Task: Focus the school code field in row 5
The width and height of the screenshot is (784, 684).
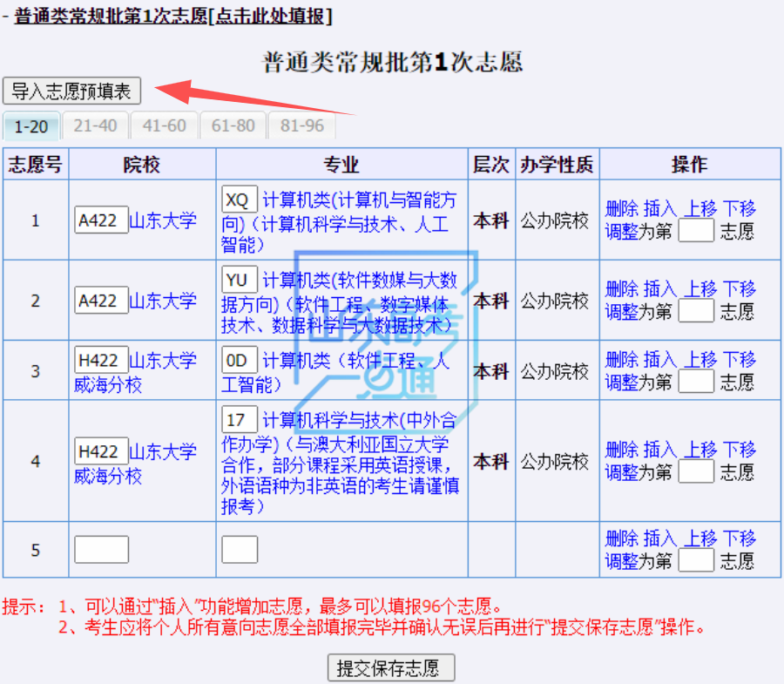Action: click(101, 550)
